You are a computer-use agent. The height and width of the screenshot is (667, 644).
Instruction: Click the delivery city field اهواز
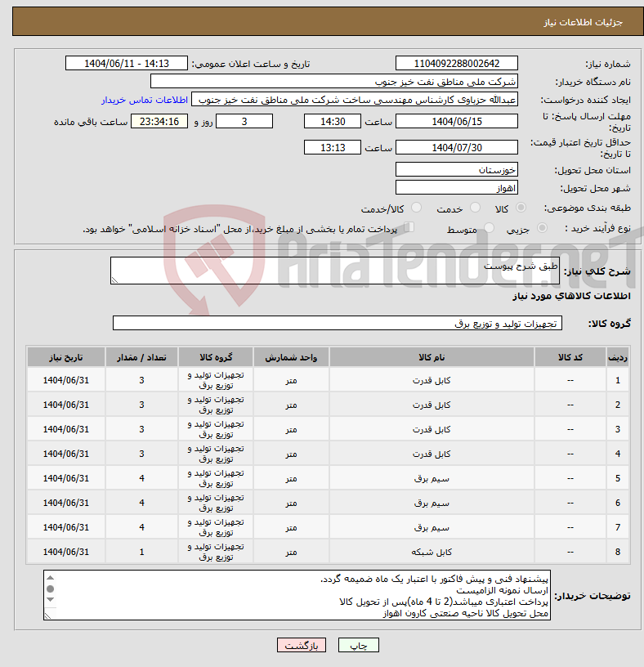(x=456, y=187)
